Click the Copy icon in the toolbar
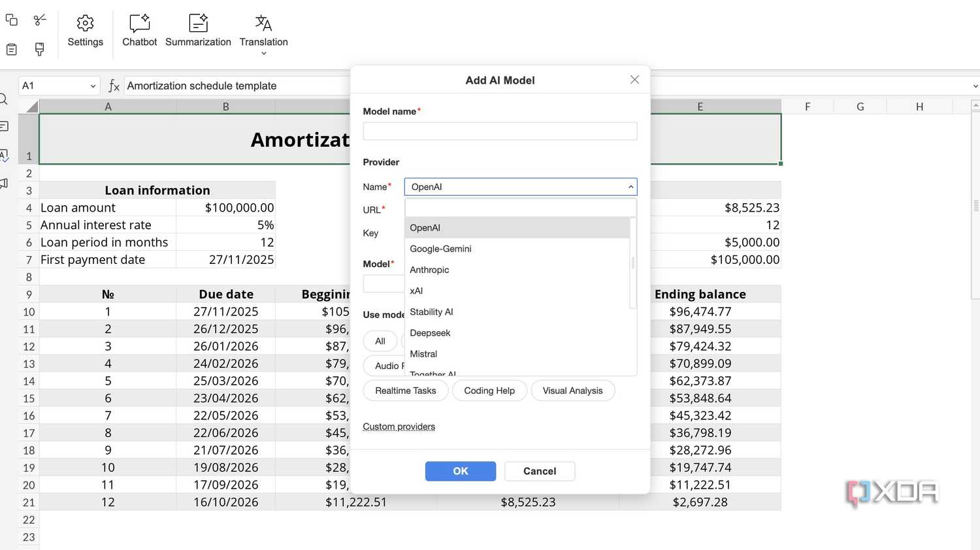This screenshot has width=980, height=550. (12, 20)
